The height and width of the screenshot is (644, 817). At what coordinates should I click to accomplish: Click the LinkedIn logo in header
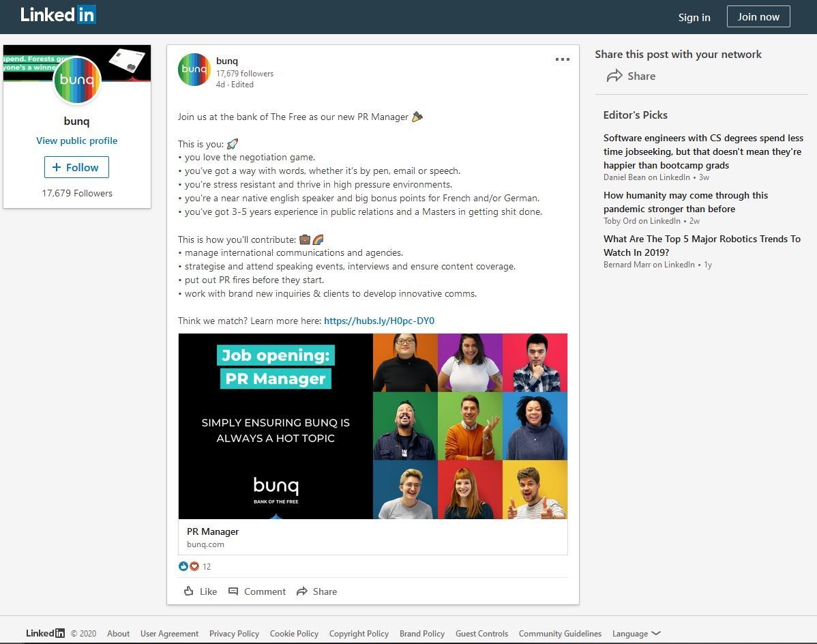(x=58, y=14)
